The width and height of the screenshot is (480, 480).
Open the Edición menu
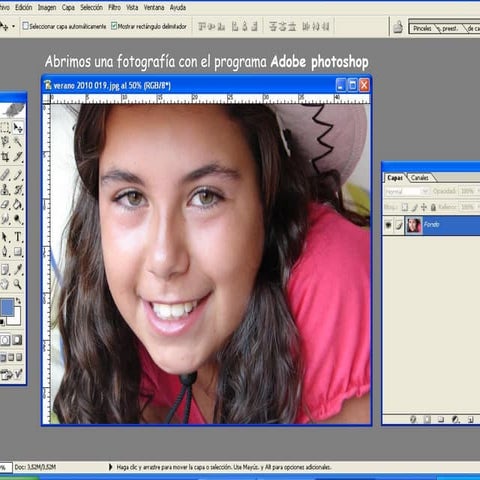point(24,7)
